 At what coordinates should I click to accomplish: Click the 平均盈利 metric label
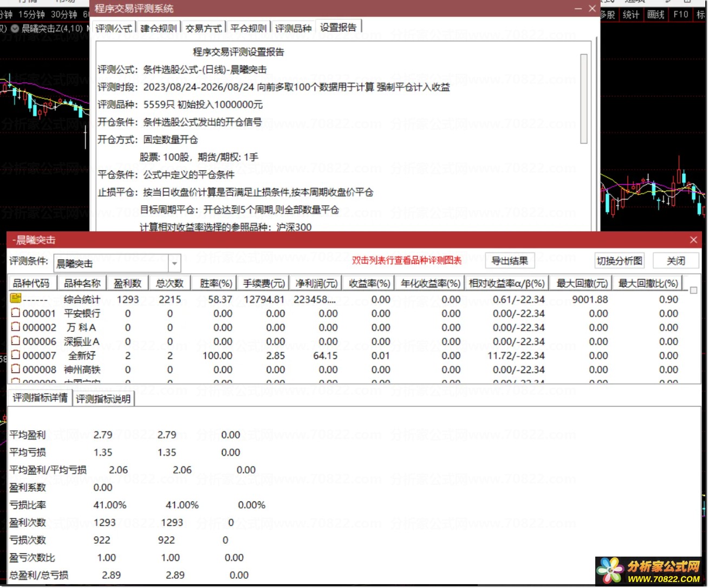coord(28,435)
